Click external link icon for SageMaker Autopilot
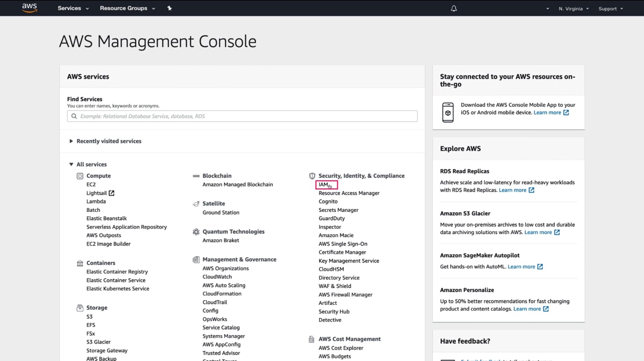The image size is (644, 361). (x=540, y=267)
